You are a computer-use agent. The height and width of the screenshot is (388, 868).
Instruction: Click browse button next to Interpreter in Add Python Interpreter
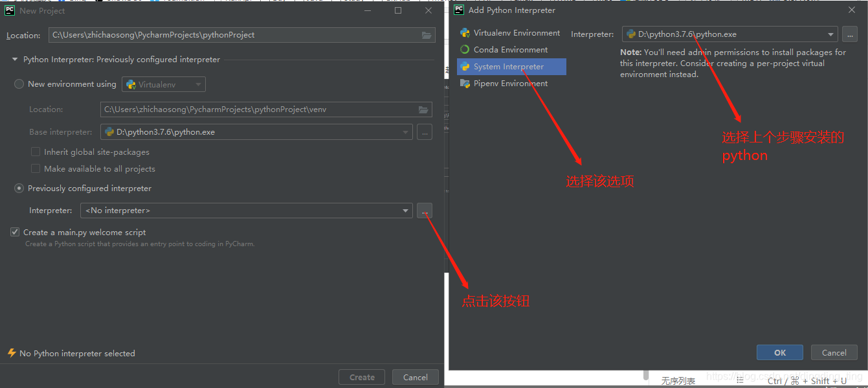tap(850, 34)
